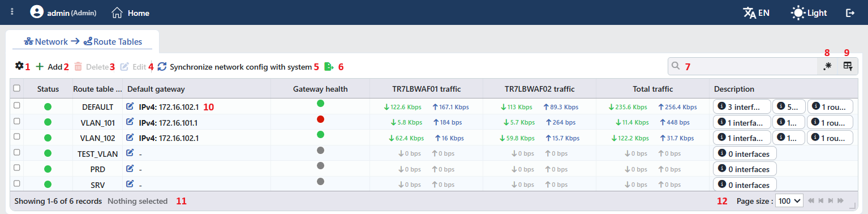Image resolution: width=868 pixels, height=214 pixels.
Task: Toggle the regex search option icon
Action: [x=827, y=66]
